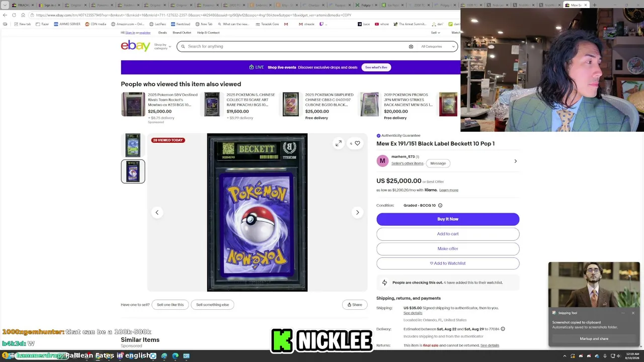Open the Razer bookmarks folder
Viewport: 644px width, 362px height.
pyautogui.click(x=42, y=24)
